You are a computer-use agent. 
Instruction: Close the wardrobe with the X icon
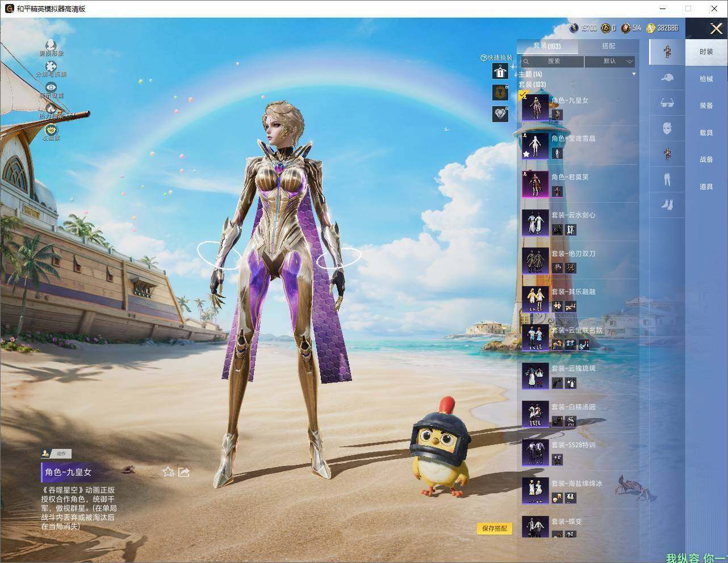click(x=716, y=28)
